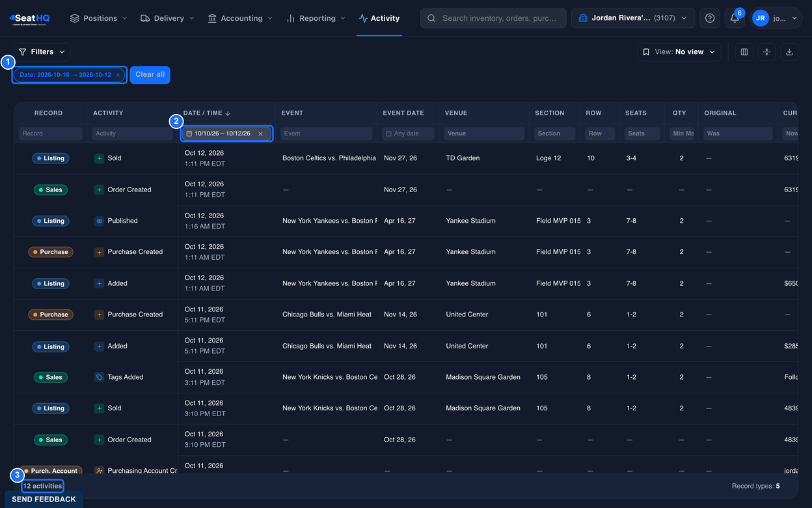Image resolution: width=812 pixels, height=508 pixels.
Task: Click the building icon in account selector
Action: (x=583, y=18)
